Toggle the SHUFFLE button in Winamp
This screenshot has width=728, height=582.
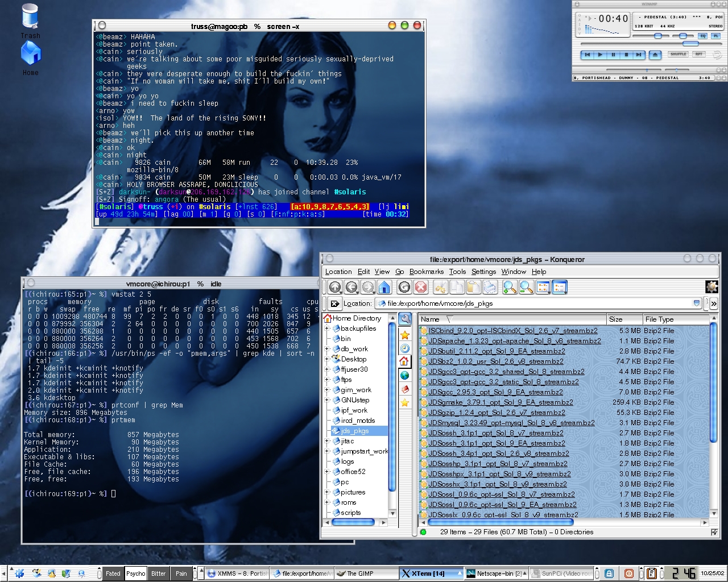[x=678, y=55]
